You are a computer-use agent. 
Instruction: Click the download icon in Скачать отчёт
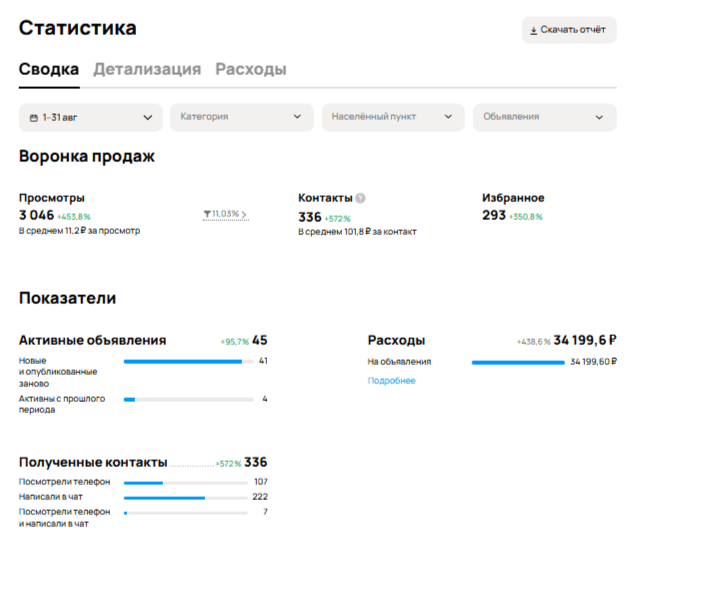click(534, 31)
